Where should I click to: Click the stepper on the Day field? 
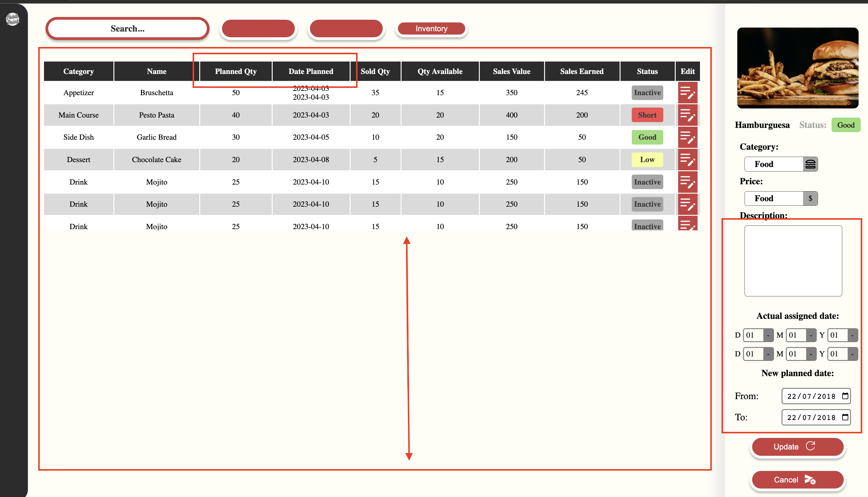pos(768,335)
